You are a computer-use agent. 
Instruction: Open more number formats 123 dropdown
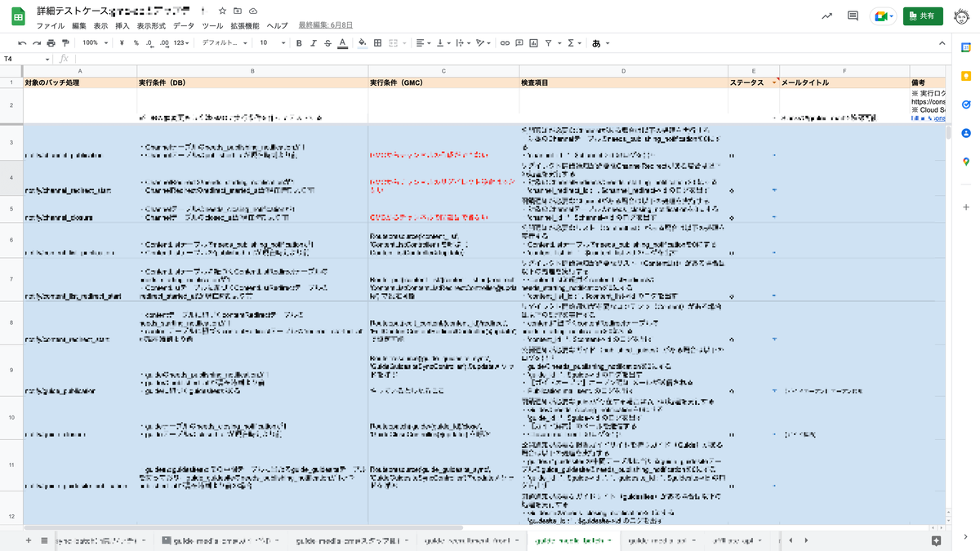[x=181, y=42]
